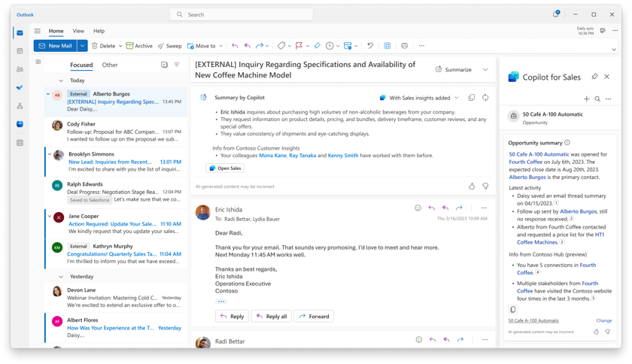
Task: Open the Delete dropdown arrow
Action: [120, 46]
